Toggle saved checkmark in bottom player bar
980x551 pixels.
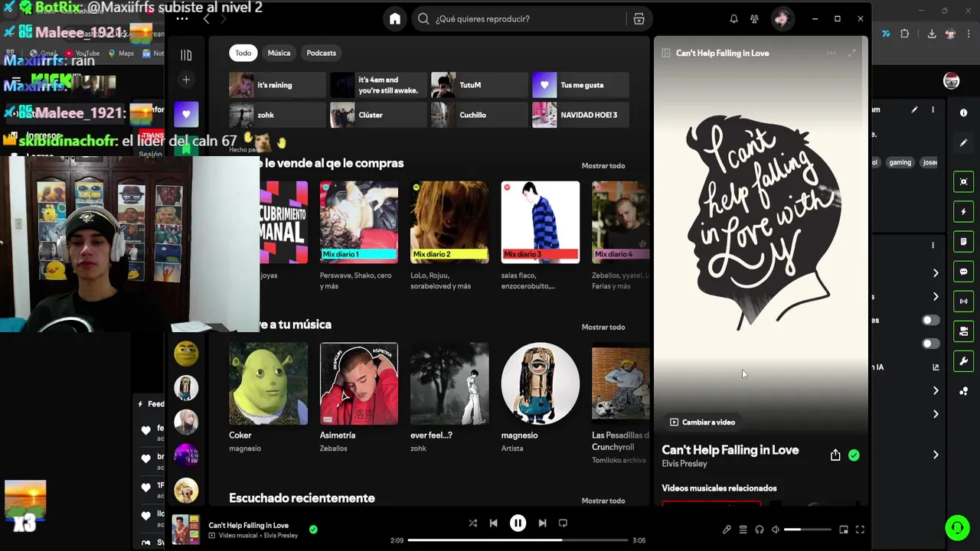[313, 529]
